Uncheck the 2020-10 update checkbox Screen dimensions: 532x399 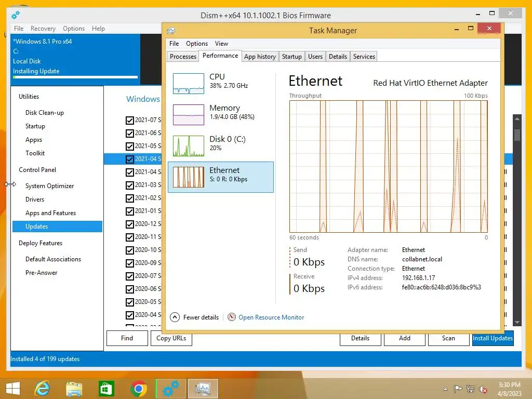[129, 250]
